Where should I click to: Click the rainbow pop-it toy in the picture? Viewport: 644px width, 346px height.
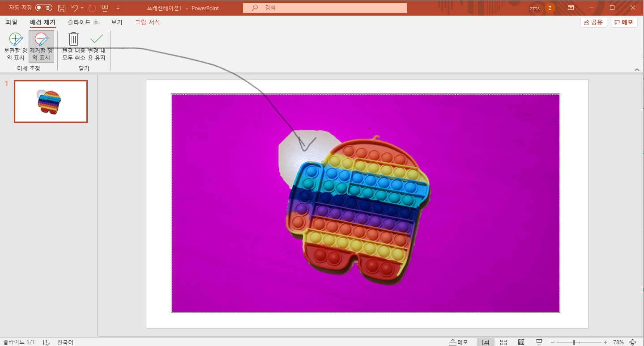pyautogui.click(x=358, y=209)
